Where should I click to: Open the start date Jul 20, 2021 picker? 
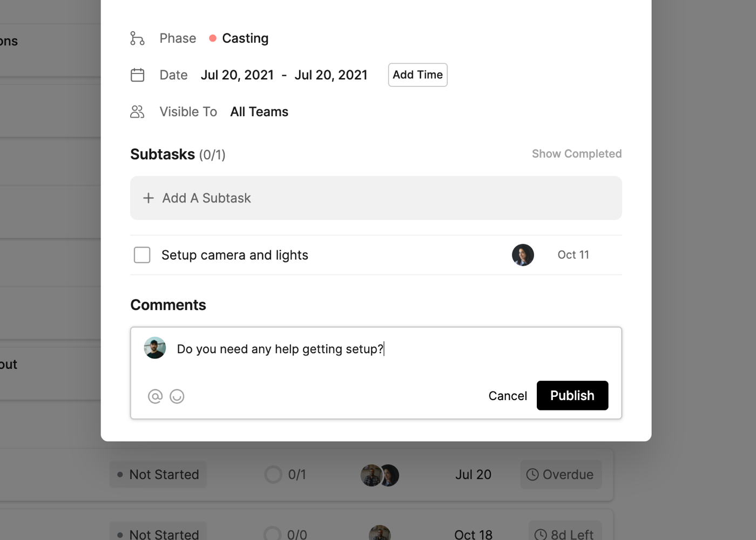(x=237, y=75)
